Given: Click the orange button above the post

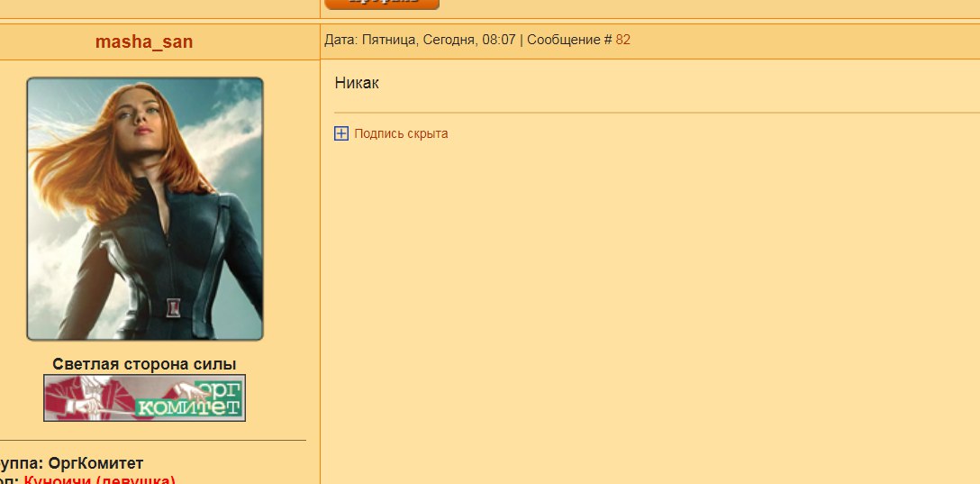Looking at the screenshot, I should pyautogui.click(x=382, y=4).
